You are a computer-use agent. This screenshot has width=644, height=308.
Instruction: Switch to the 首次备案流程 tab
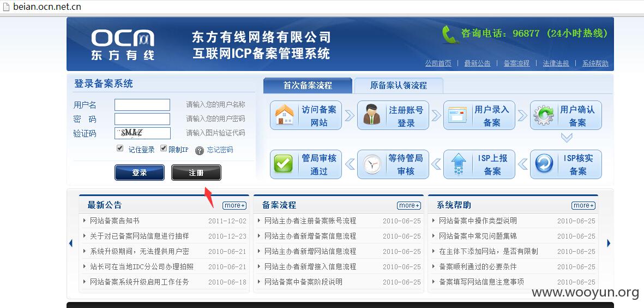[x=308, y=86]
